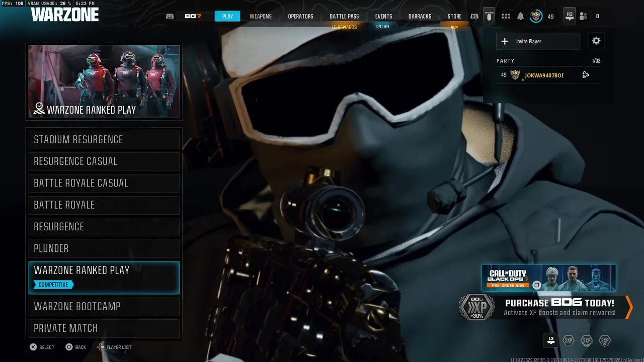The image size is (644, 362).
Task: Click the Competitive tag
Action: pos(53,285)
